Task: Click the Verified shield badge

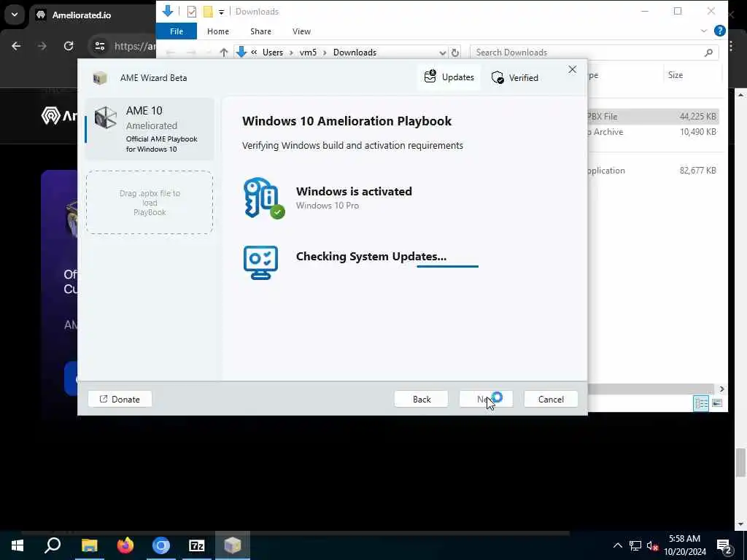Action: [x=514, y=77]
